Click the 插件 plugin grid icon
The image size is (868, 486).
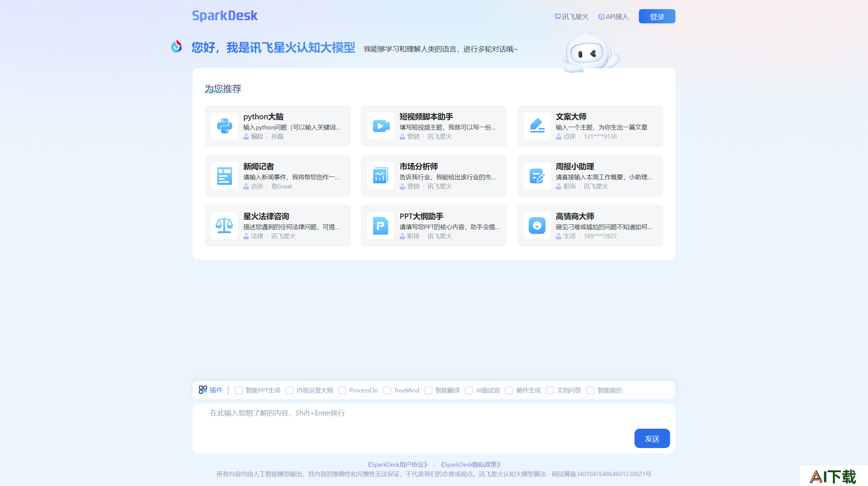click(x=203, y=390)
